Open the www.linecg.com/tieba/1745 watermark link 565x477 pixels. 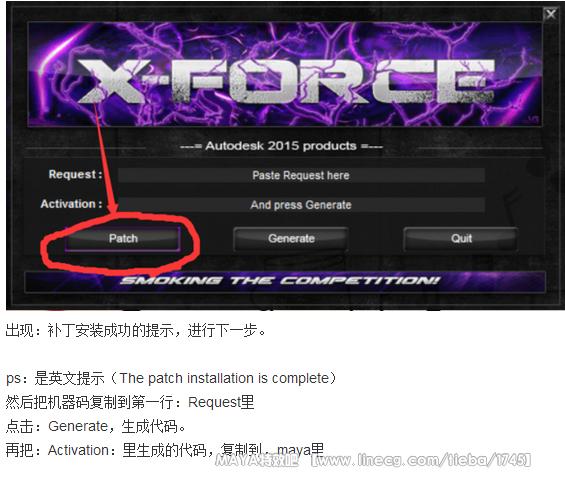tap(421, 460)
